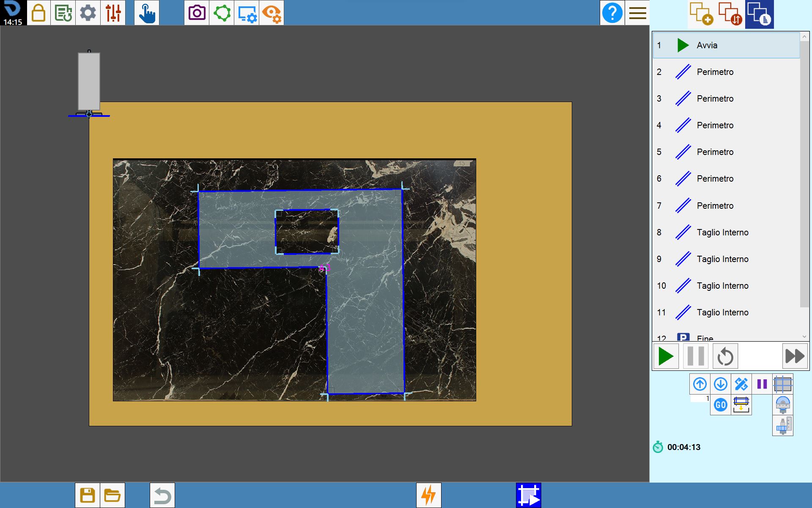The height and width of the screenshot is (508, 812).
Task: Open the pencil and ruler edit tool
Action: [741, 384]
